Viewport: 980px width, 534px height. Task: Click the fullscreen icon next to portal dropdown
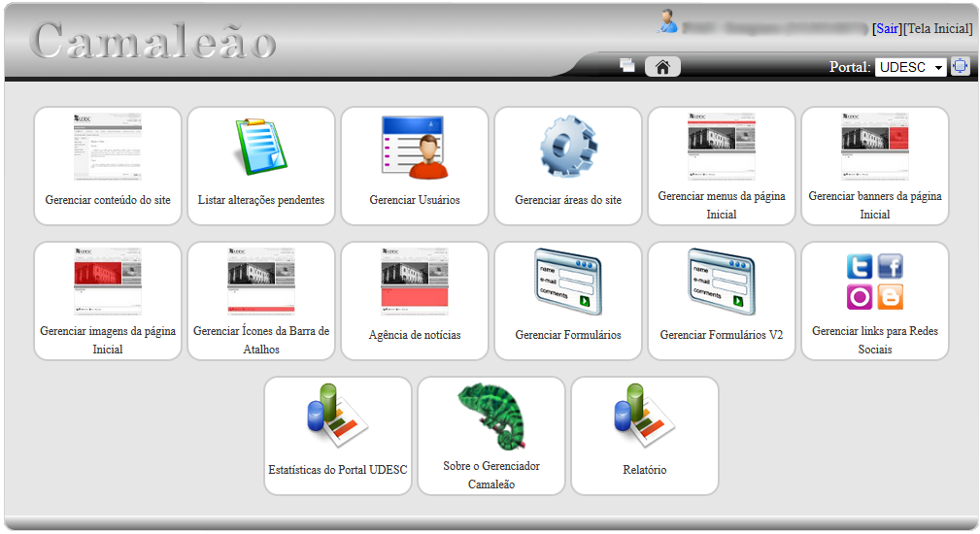[x=960, y=67]
